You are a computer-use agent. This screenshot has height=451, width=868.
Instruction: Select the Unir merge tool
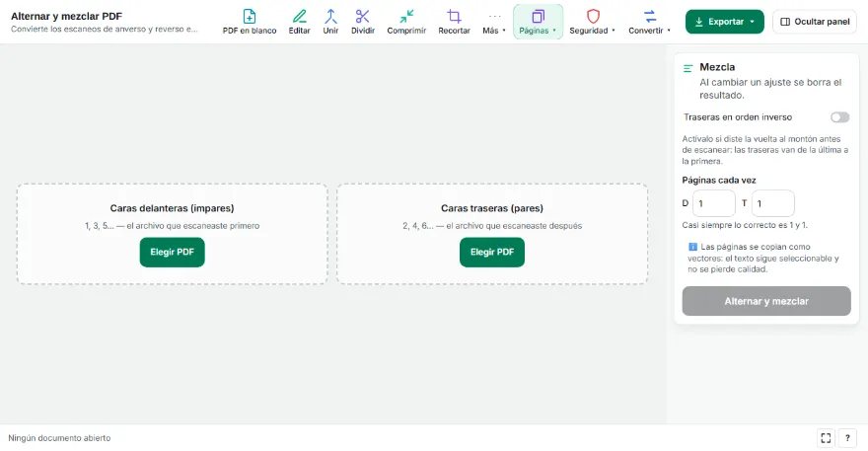[330, 22]
